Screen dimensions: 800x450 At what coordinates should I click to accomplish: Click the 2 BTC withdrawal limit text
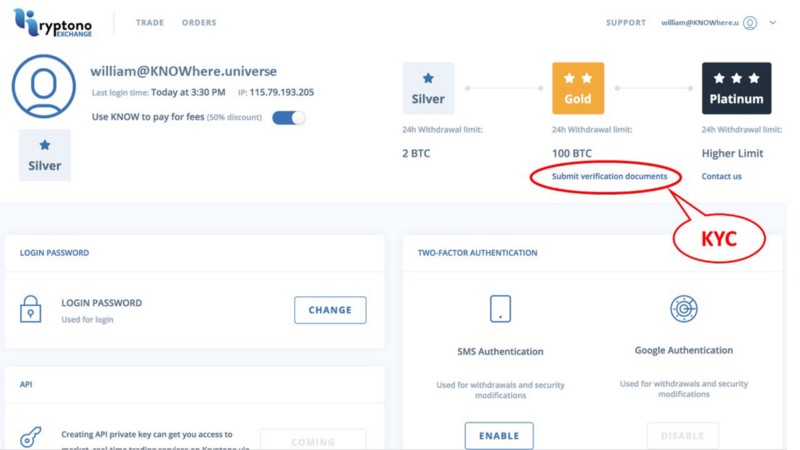tap(416, 153)
